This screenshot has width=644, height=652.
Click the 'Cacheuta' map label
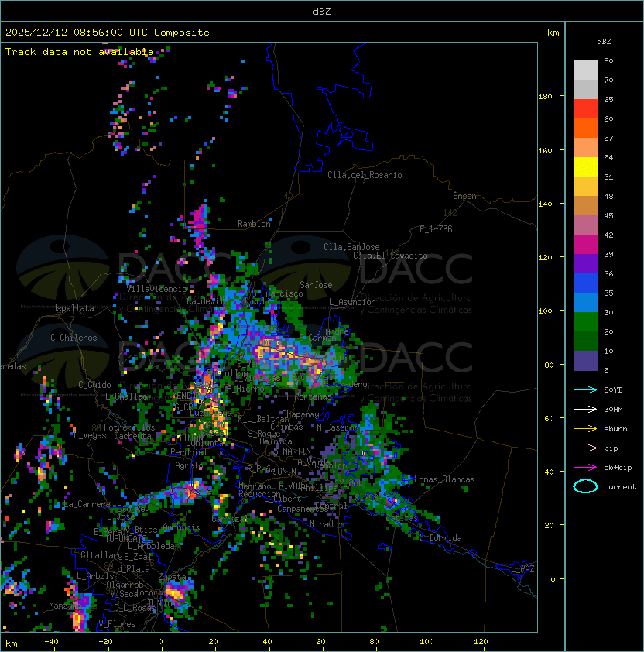133,436
